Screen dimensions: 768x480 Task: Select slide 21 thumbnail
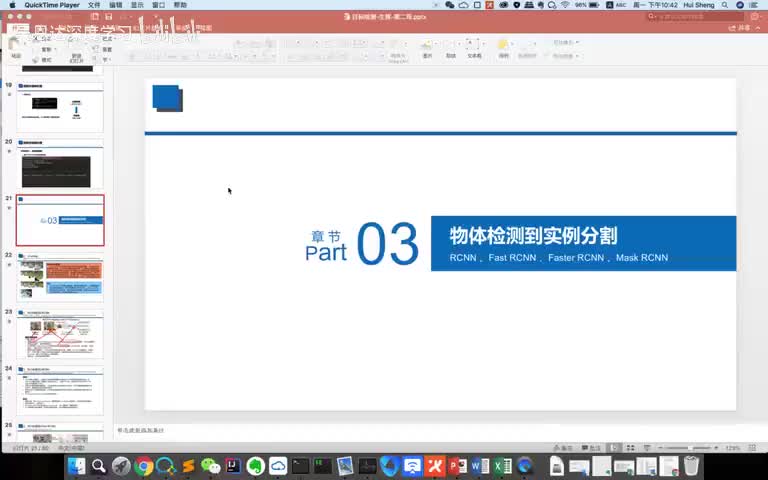(x=60, y=220)
